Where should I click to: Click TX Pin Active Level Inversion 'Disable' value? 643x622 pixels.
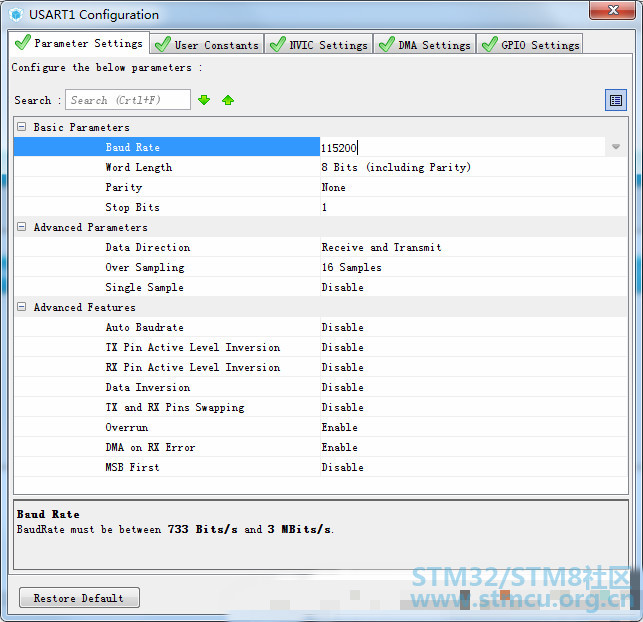pos(342,347)
